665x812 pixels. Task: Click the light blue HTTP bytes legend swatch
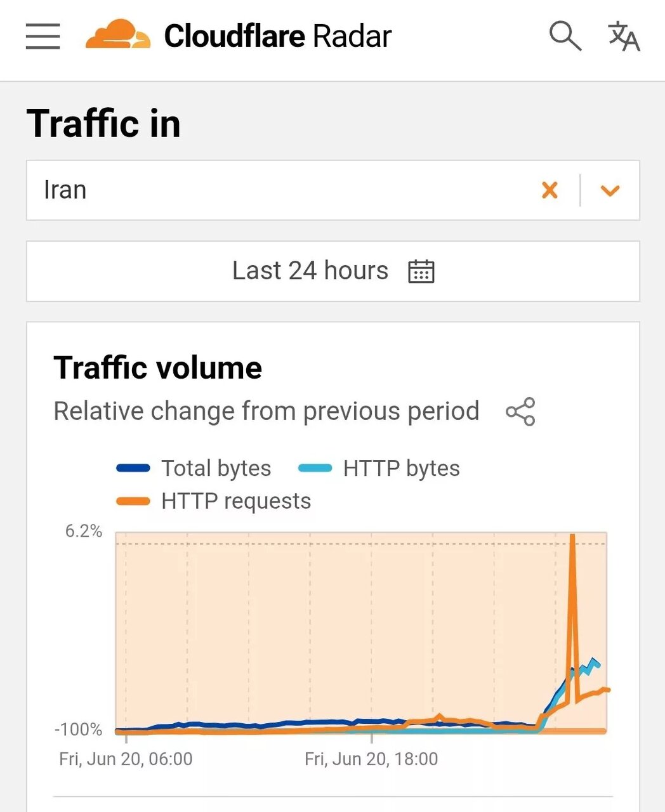pos(315,469)
